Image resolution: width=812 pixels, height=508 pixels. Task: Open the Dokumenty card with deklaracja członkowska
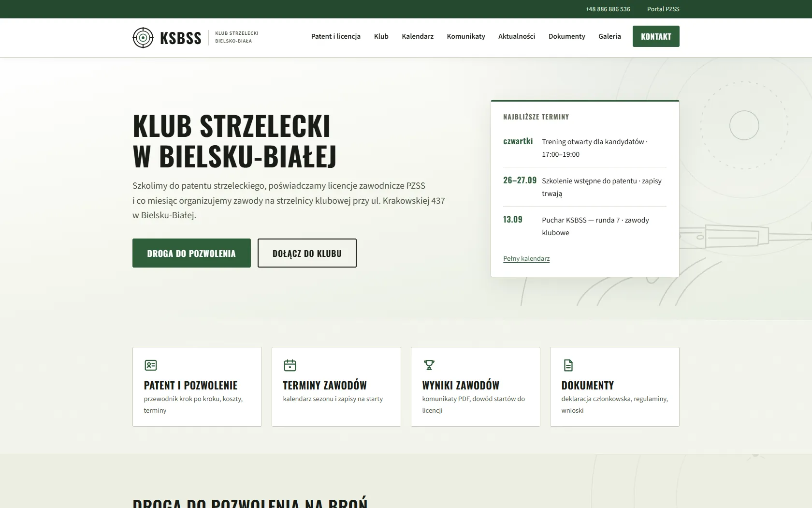[x=615, y=387]
